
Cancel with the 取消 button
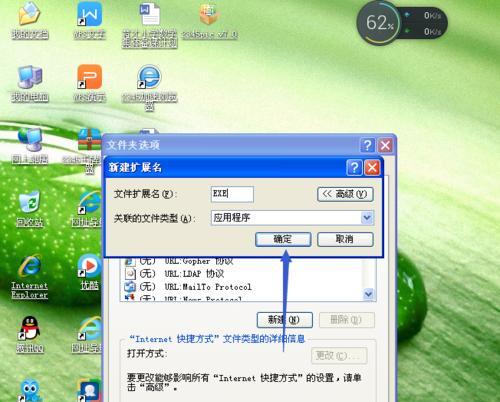pyautogui.click(x=345, y=239)
